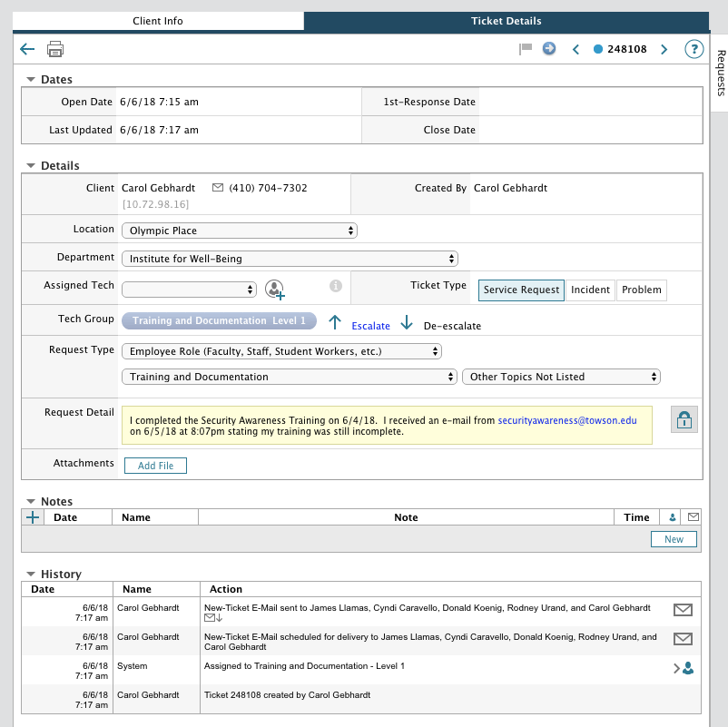Open the Requests side tab
Image resolution: width=728 pixels, height=727 pixels.
point(720,73)
